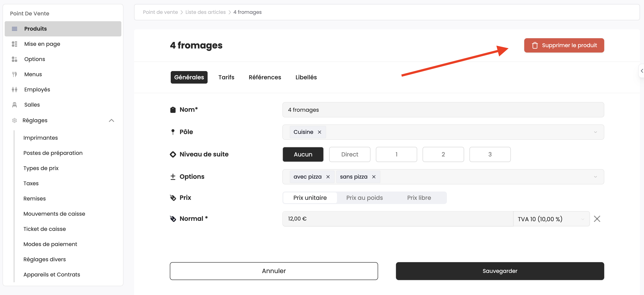Collapse the Réglages sidebar section
The image size is (644, 295).
click(x=112, y=120)
